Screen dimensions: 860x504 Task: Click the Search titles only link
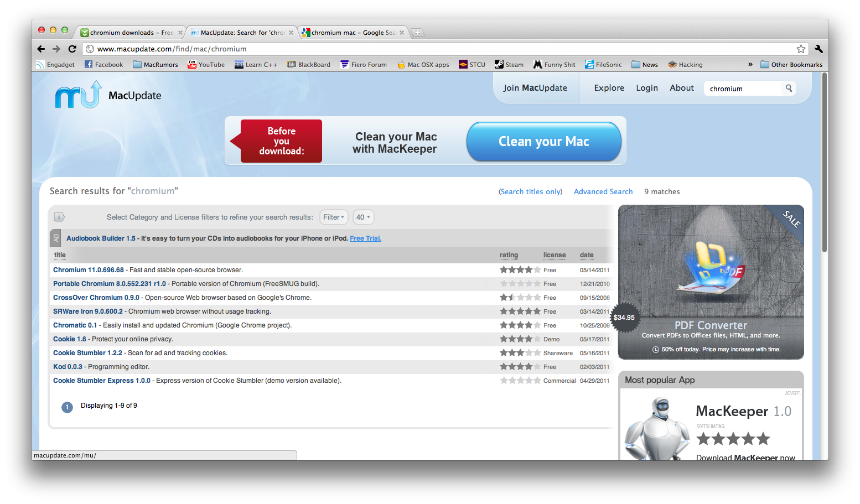(x=531, y=191)
